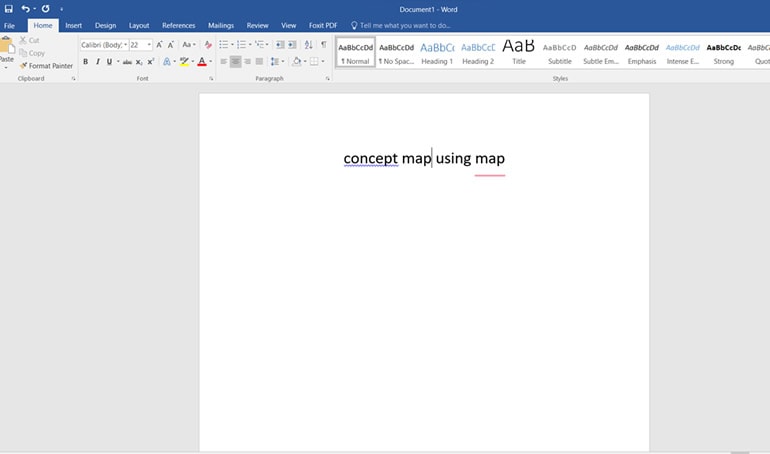Click the Clear All Formatting icon
Screen dimensions: 770x454
(208, 45)
